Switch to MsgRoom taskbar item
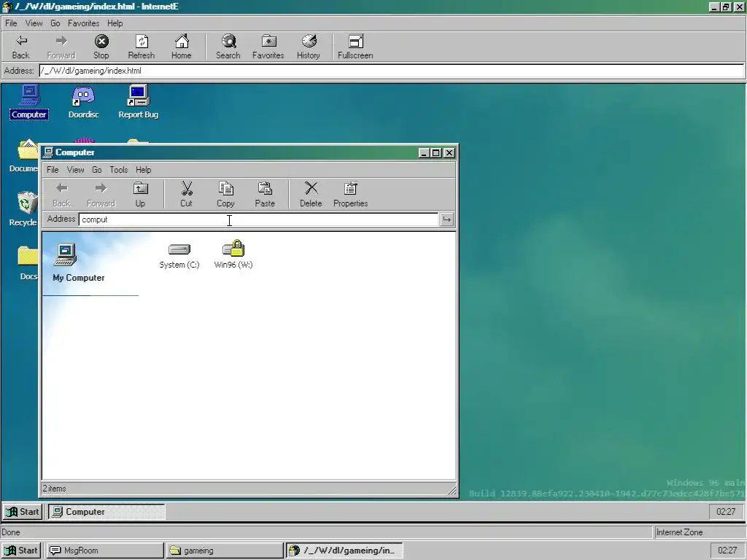This screenshot has height=560, width=747. coord(105,551)
